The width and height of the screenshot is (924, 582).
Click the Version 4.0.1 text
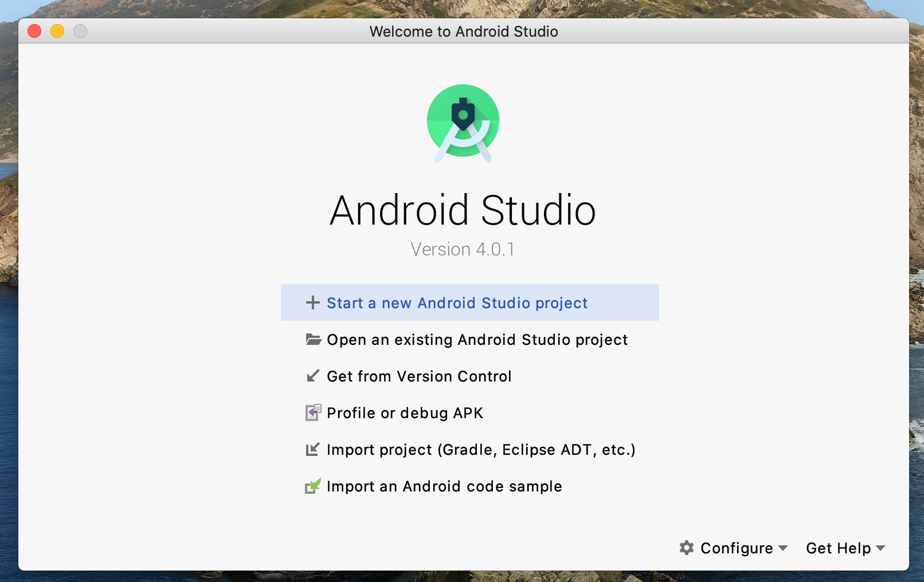(463, 249)
